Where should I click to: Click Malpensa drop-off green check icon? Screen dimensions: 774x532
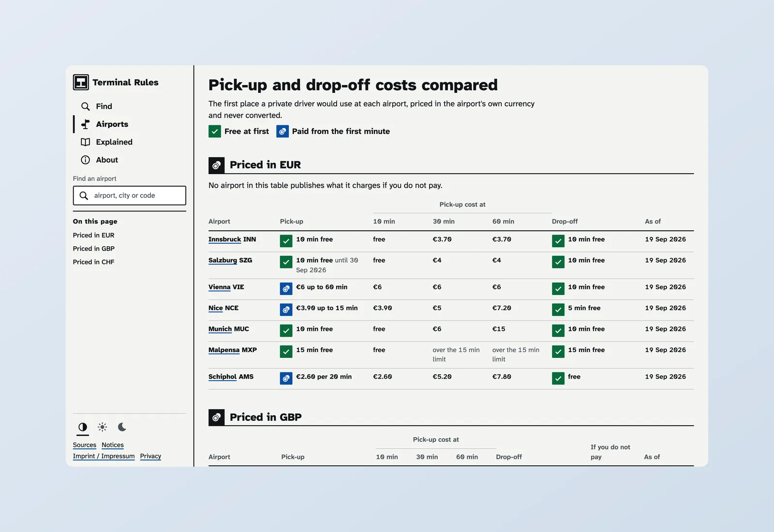coord(558,352)
